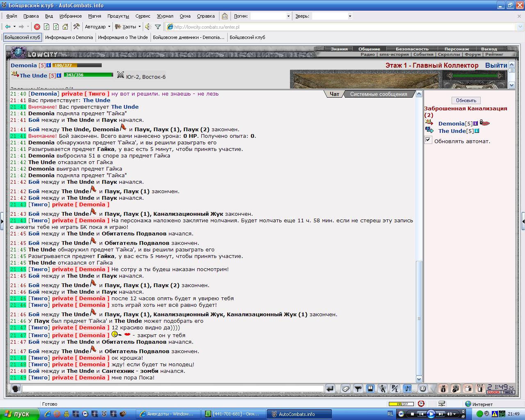
Task: Open the crossed hammers tools icon
Action: [x=76, y=27]
